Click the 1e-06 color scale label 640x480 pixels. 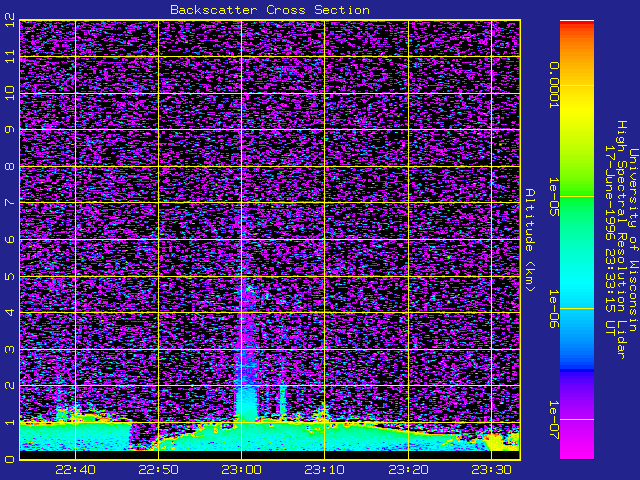click(x=553, y=309)
